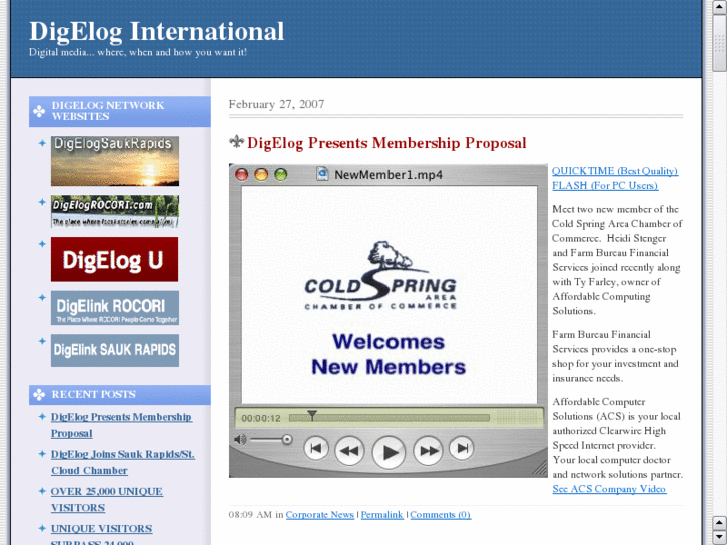
Task: Open recent post OVER 25,000 UNIQUE VISITORS
Action: pyautogui.click(x=107, y=499)
